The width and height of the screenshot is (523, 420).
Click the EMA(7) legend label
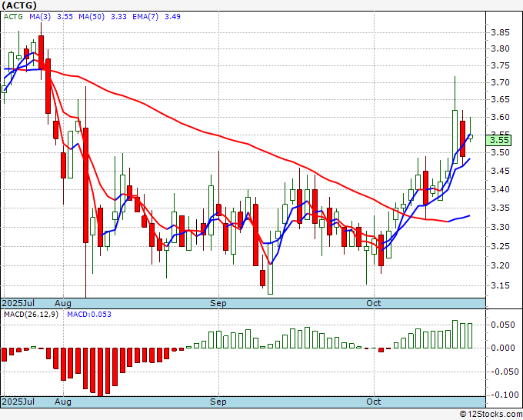145,16
